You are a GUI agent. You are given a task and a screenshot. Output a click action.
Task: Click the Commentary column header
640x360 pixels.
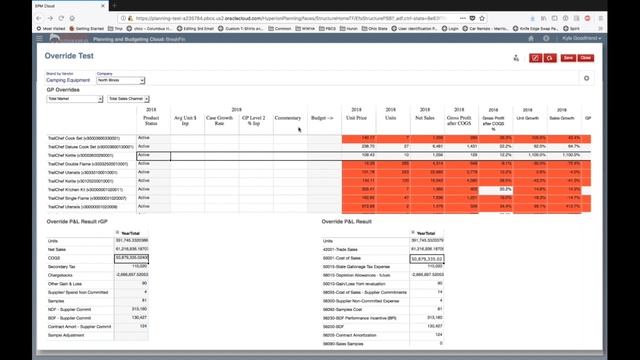[288, 118]
